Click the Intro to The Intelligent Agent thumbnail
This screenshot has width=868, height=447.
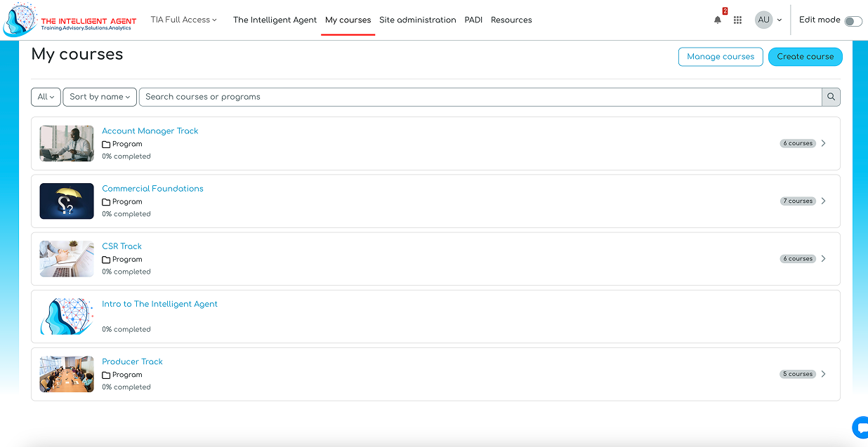point(67,316)
